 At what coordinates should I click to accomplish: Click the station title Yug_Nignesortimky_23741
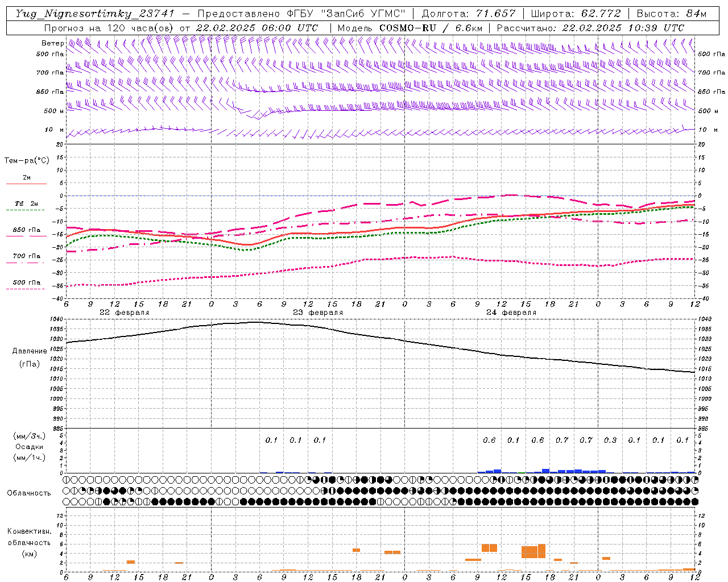point(94,14)
